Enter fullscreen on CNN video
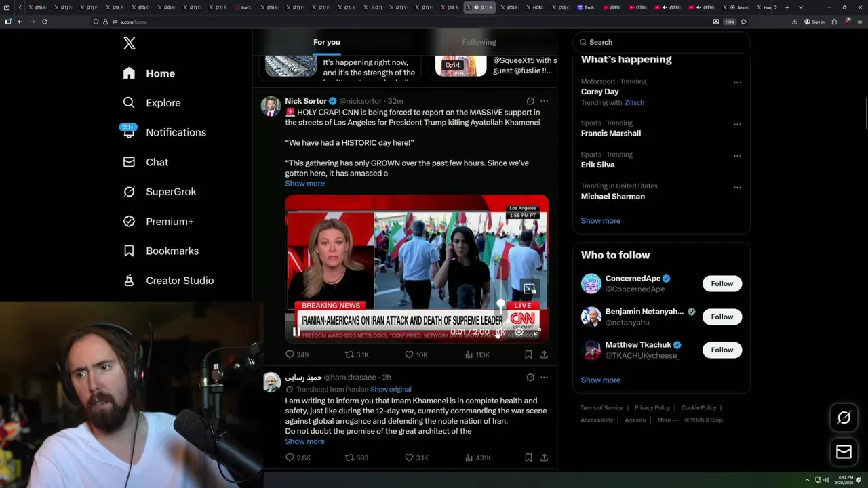868x488 pixels. [x=536, y=332]
